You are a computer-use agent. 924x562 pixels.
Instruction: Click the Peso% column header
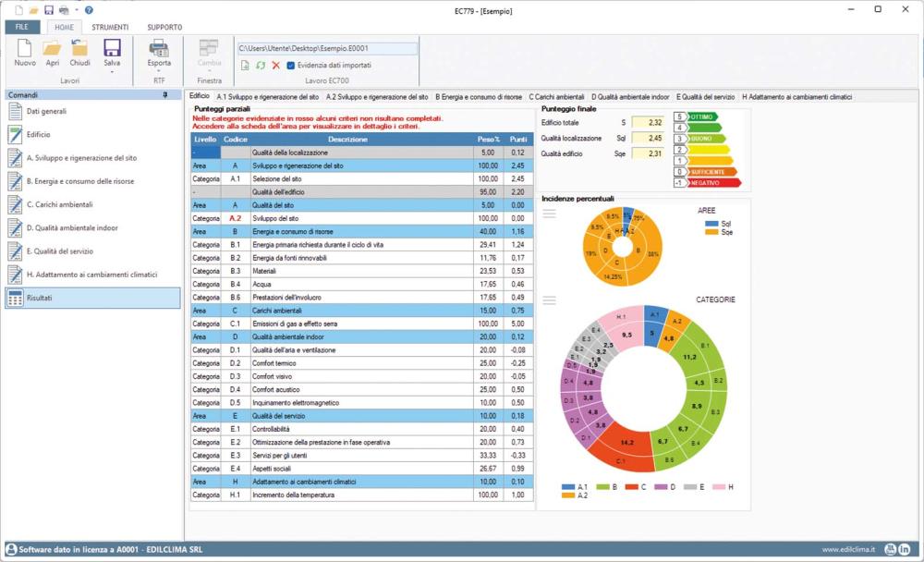pyautogui.click(x=489, y=140)
